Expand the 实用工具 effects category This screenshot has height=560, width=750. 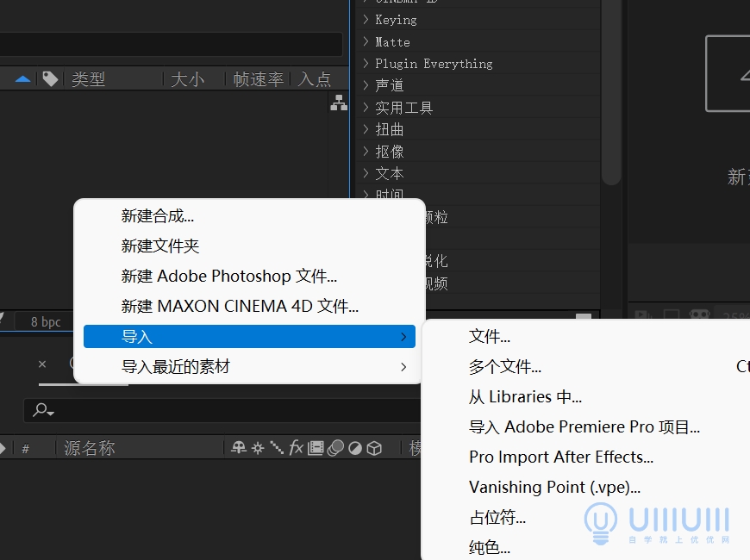[366, 107]
